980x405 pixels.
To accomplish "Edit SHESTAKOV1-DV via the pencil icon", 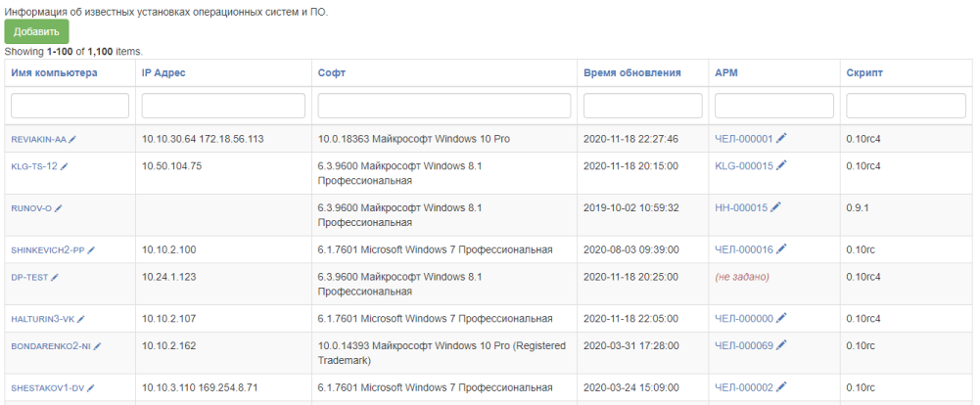I will (x=91, y=388).
